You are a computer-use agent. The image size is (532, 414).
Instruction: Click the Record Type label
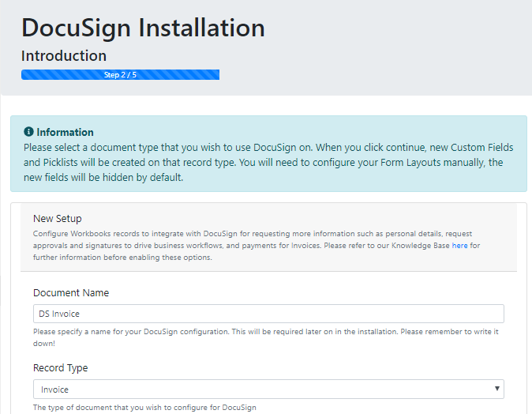coord(61,368)
